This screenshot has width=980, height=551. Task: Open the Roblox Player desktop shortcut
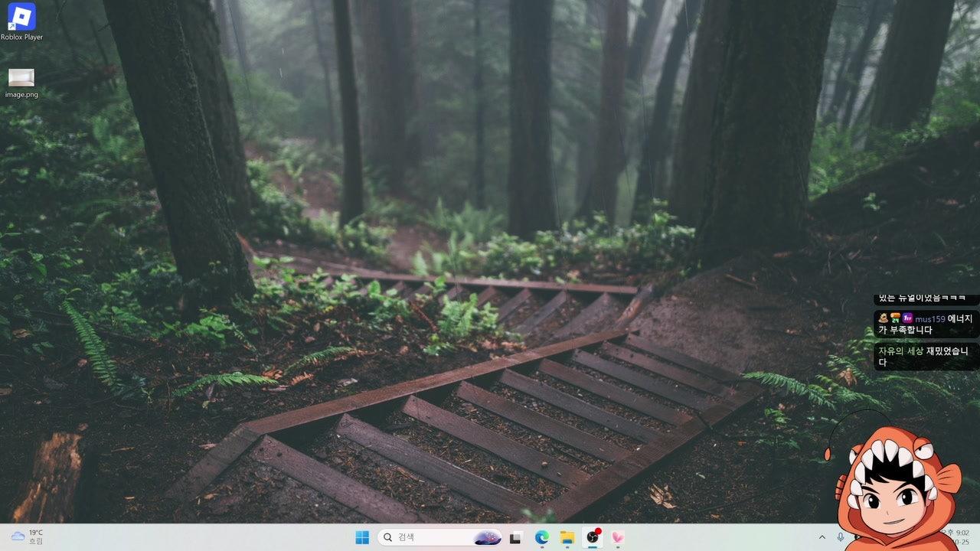[x=21, y=22]
